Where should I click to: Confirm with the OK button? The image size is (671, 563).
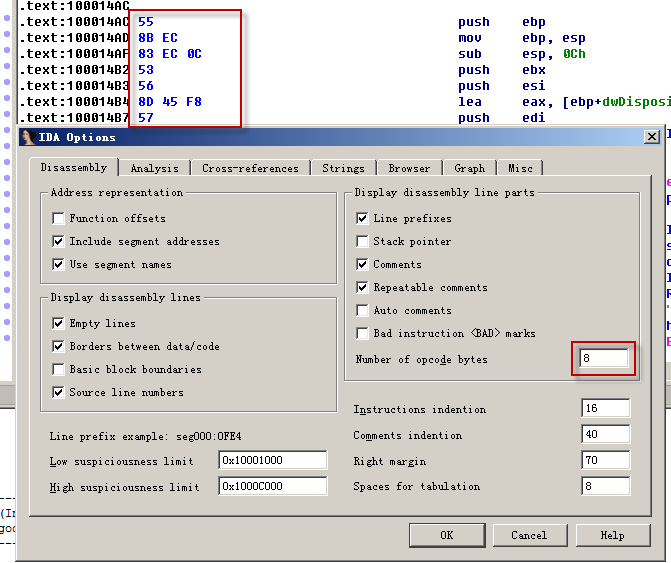[447, 535]
